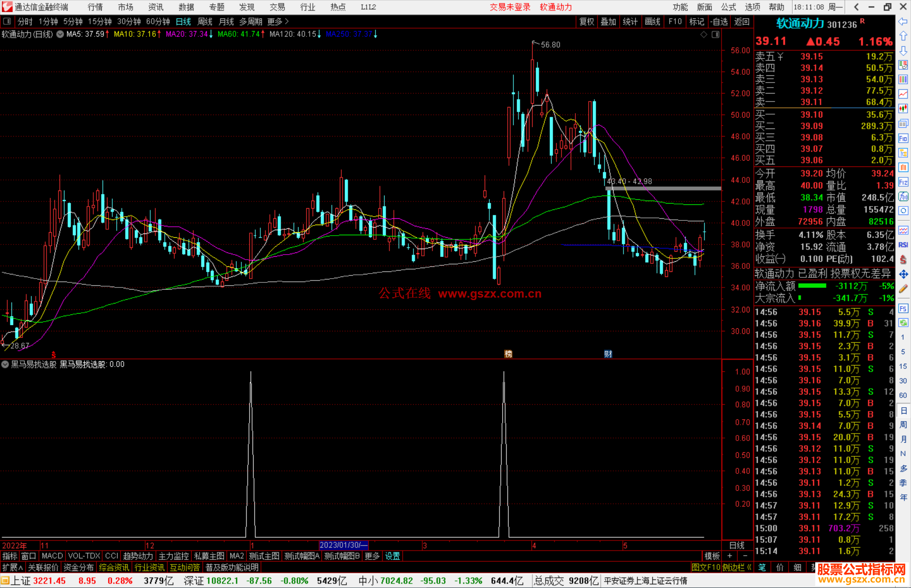Image resolution: width=911 pixels, height=588 pixels.
Task: Open the formula f(x) sidebar icon
Action: coord(903,196)
